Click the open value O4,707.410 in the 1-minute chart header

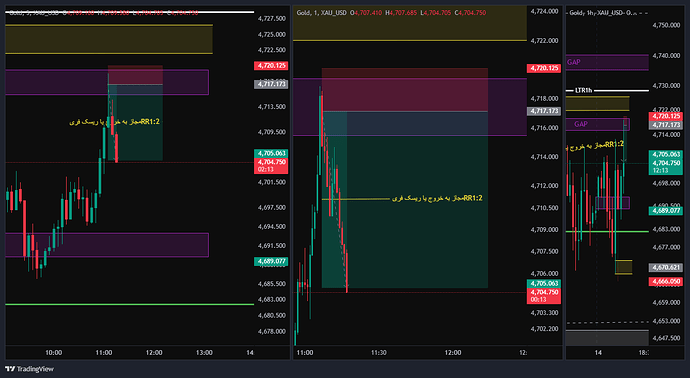[366, 13]
